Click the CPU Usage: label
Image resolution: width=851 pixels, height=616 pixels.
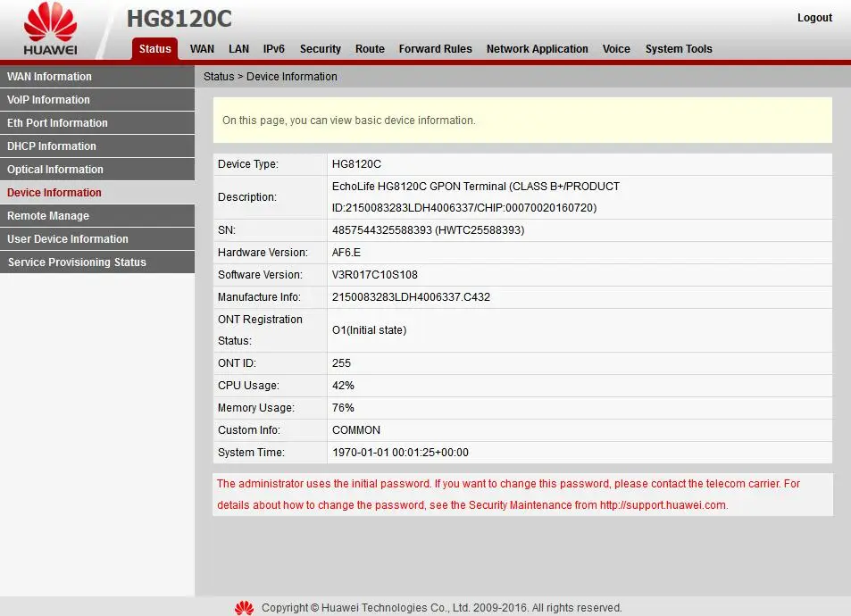pyautogui.click(x=248, y=386)
